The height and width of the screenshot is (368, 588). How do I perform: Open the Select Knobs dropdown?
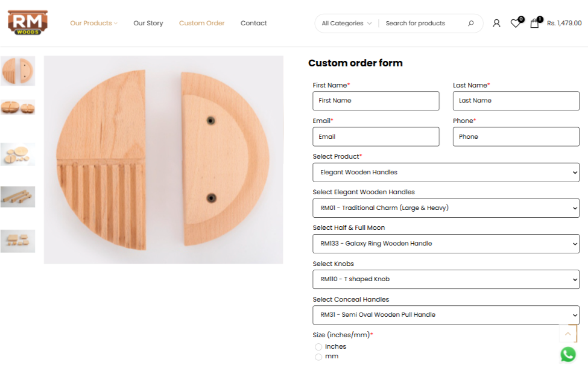pos(446,279)
